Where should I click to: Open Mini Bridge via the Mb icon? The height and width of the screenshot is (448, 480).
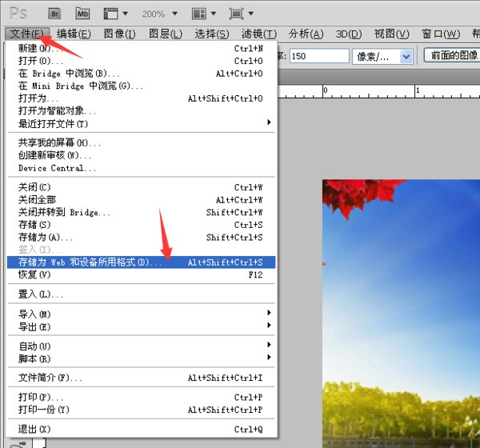coord(83,14)
